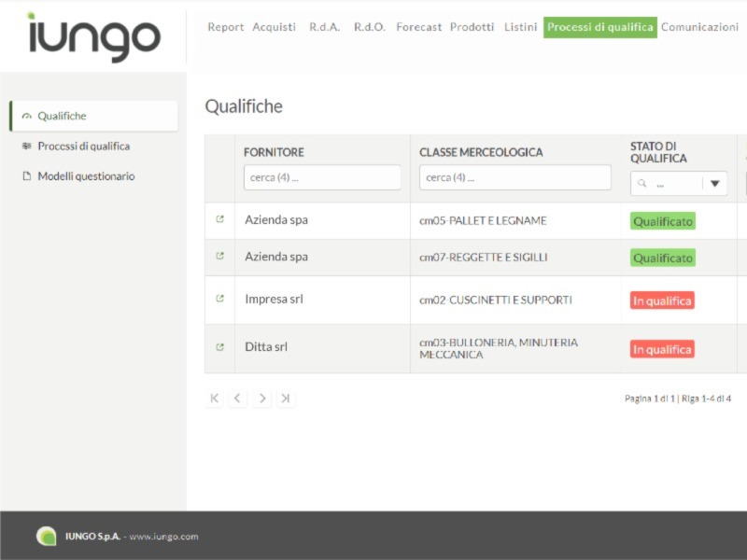Sort by the Fornitore column header
This screenshot has width=747, height=560.
[x=274, y=152]
